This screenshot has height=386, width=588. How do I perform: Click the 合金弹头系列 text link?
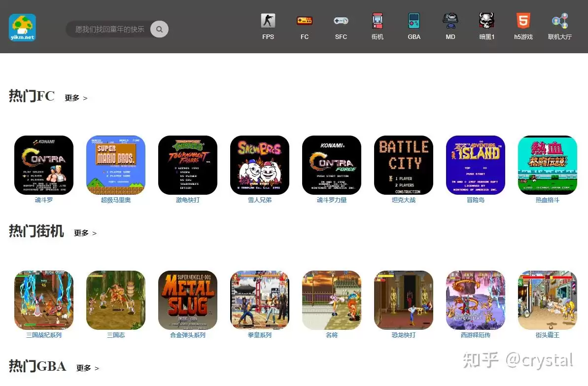point(188,335)
